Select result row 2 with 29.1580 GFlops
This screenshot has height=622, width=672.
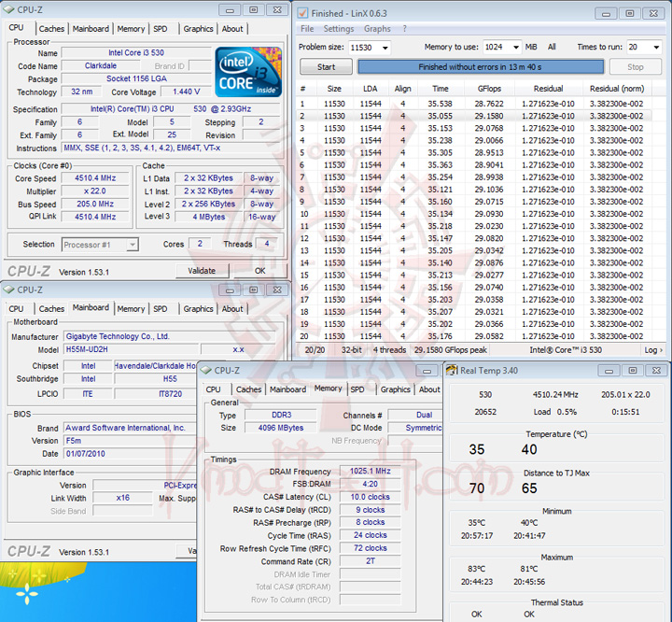coord(474,116)
